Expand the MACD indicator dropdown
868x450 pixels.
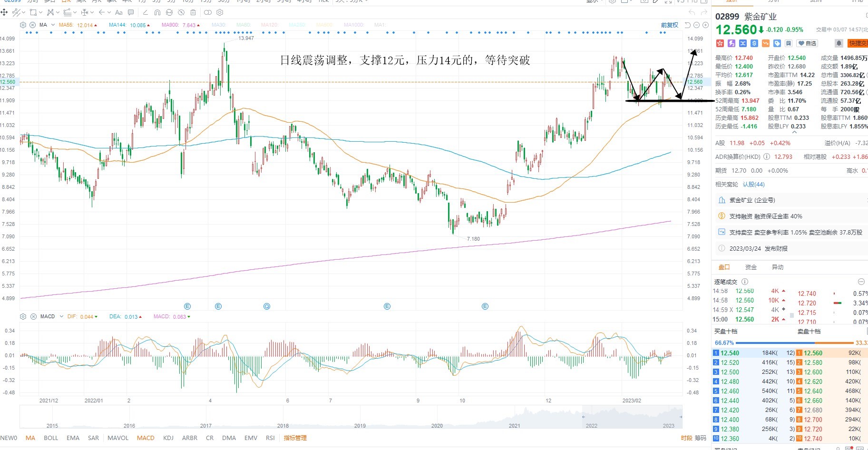pyautogui.click(x=61, y=316)
